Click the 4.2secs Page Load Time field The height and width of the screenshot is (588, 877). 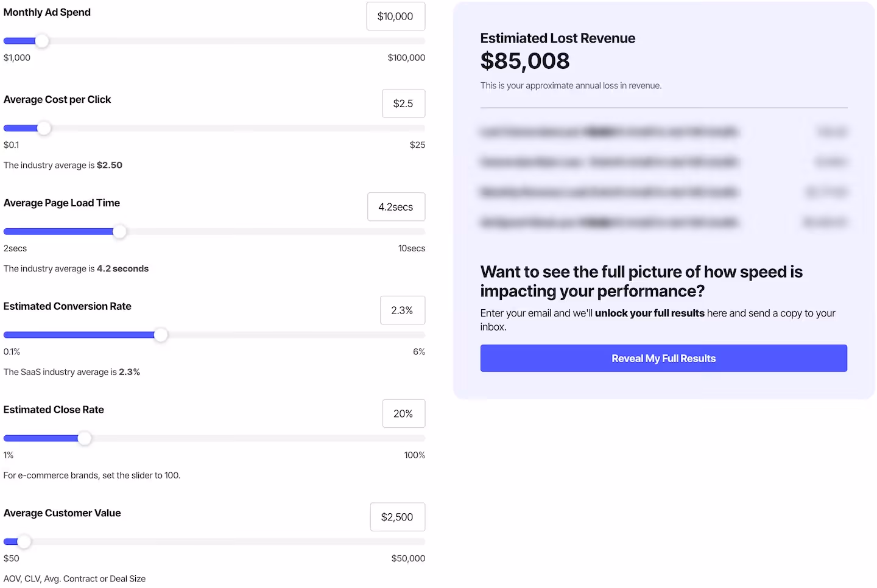click(x=396, y=207)
